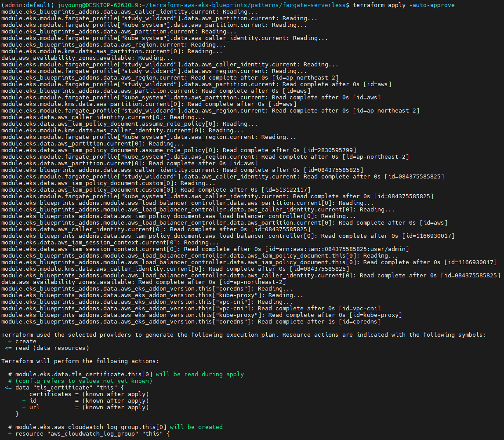Click the "juyoung@DESKTOP-626J0L9" user host text
The width and height of the screenshot is (504, 440).
(98, 5)
